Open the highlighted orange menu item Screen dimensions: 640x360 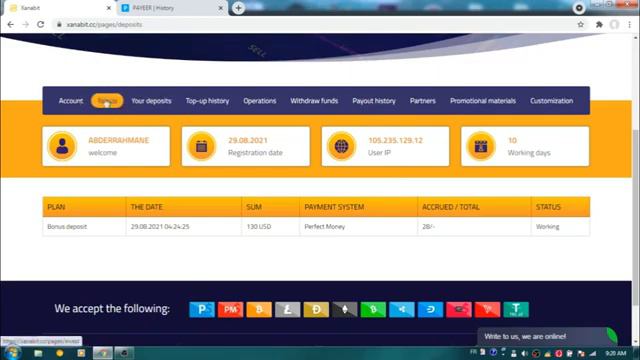pyautogui.click(x=107, y=101)
